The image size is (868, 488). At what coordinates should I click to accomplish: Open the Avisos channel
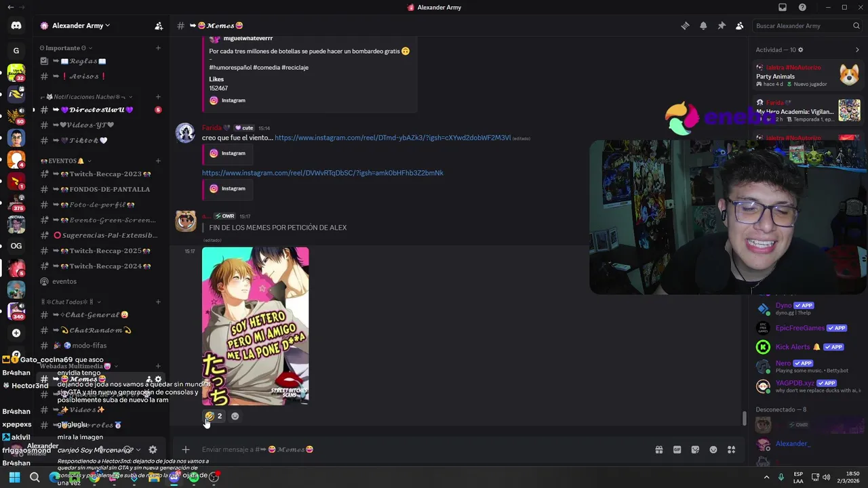pyautogui.click(x=100, y=77)
